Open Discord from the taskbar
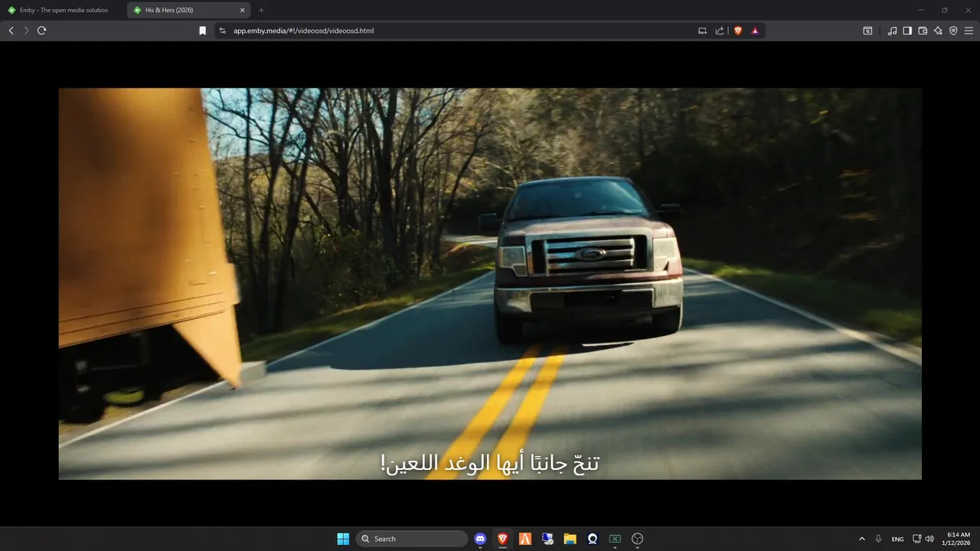Image resolution: width=980 pixels, height=551 pixels. tap(480, 539)
